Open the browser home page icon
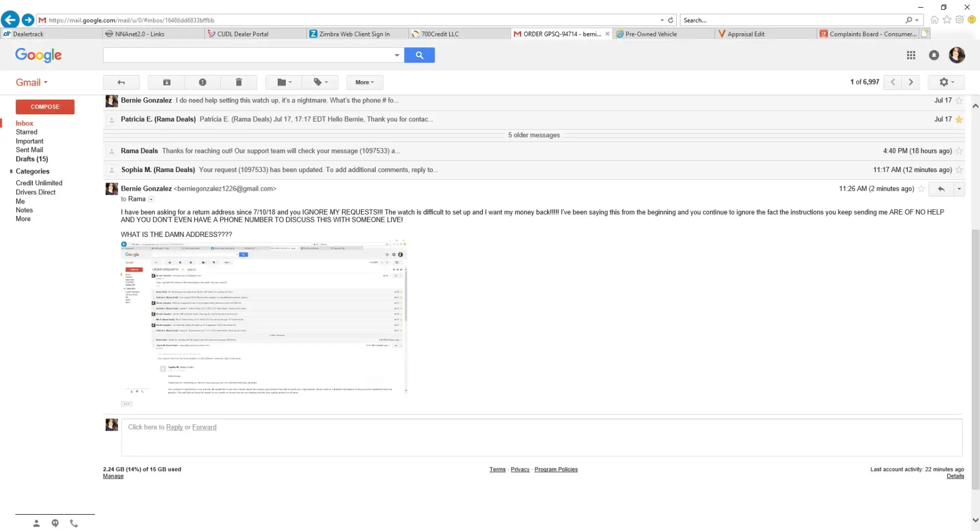Image resolution: width=980 pixels, height=531 pixels. pos(934,20)
